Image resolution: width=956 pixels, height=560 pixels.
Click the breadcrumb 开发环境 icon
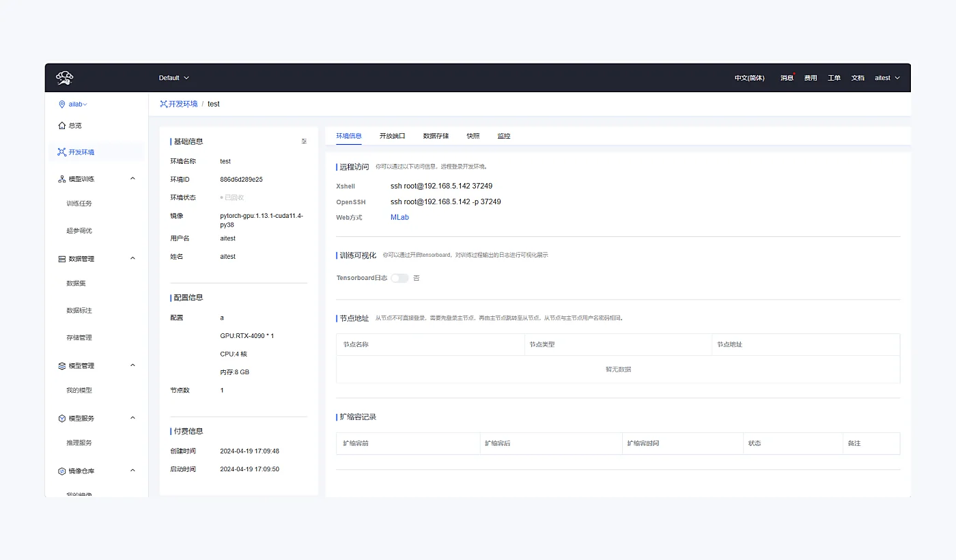click(x=163, y=104)
